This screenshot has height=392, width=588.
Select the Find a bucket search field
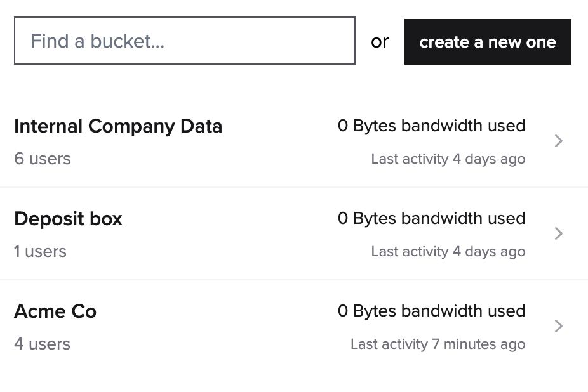click(184, 41)
